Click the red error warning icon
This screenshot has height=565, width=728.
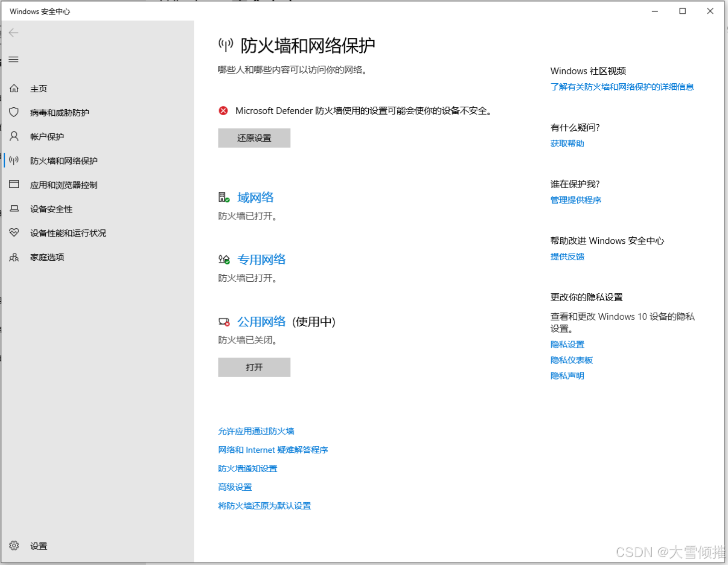223,111
